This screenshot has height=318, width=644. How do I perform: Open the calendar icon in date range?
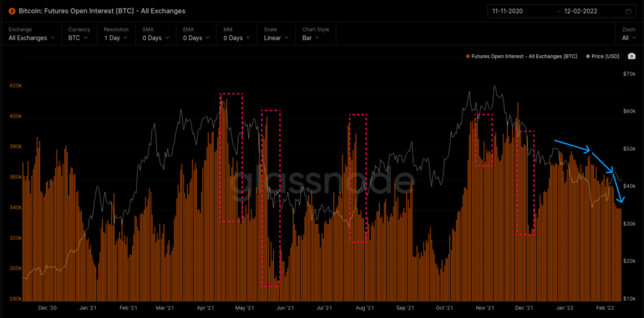(628, 11)
